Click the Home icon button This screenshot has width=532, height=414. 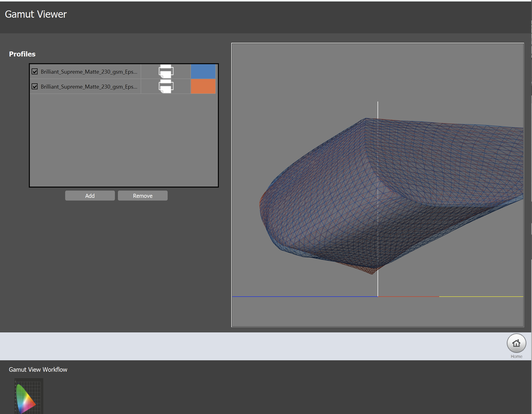coord(516,344)
